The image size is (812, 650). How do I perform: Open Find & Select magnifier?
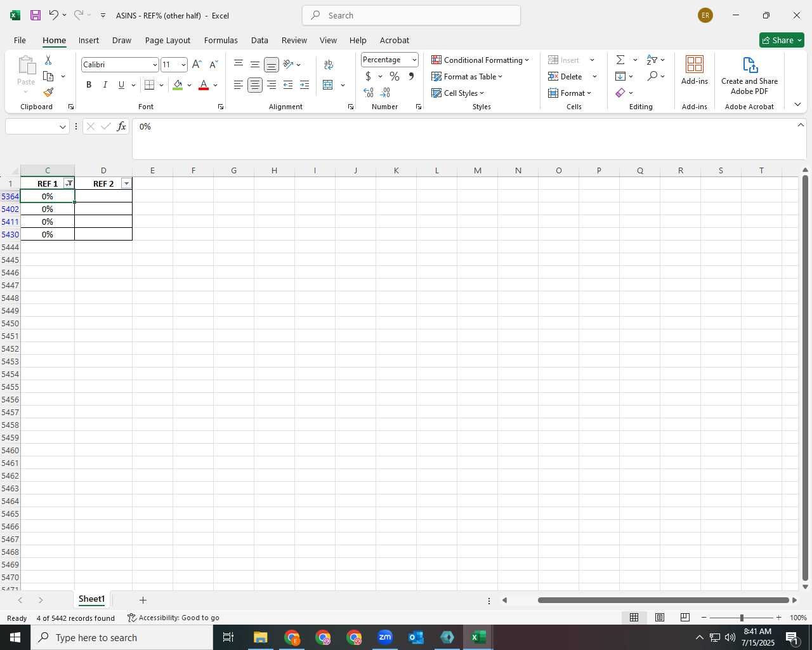pyautogui.click(x=652, y=76)
